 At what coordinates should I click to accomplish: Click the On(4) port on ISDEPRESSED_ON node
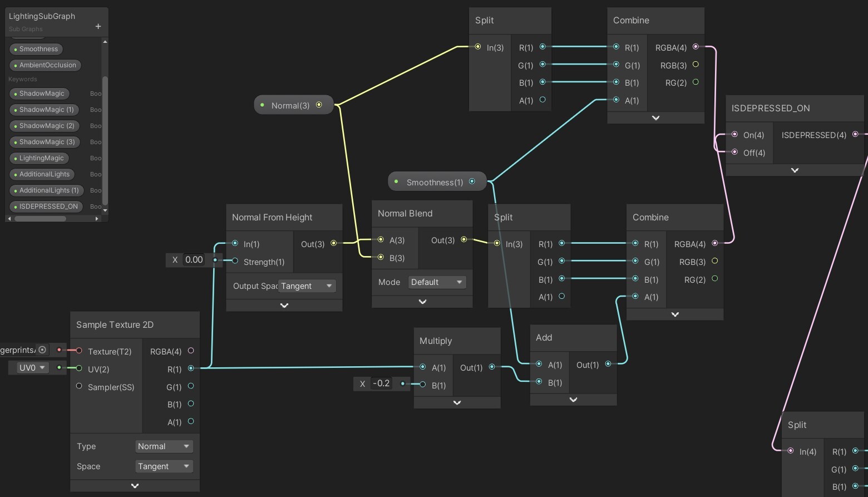coord(734,135)
